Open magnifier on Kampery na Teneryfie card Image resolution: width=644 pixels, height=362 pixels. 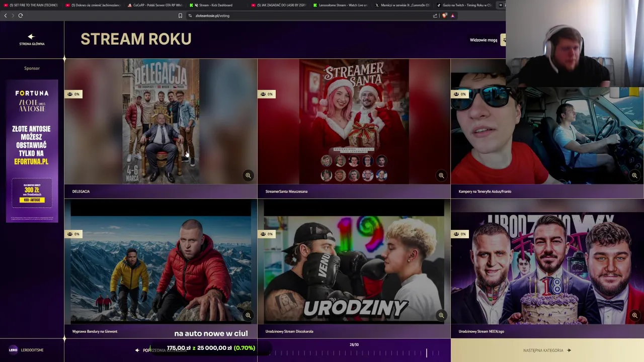(x=634, y=175)
